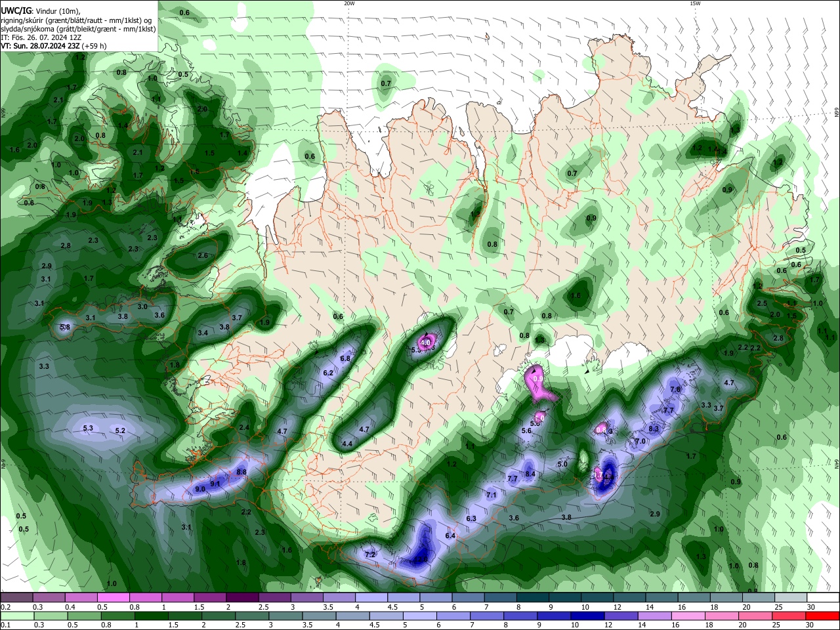840x630 pixels.
Task: Click the '15W' longitude label
Action: pyautogui.click(x=694, y=3)
